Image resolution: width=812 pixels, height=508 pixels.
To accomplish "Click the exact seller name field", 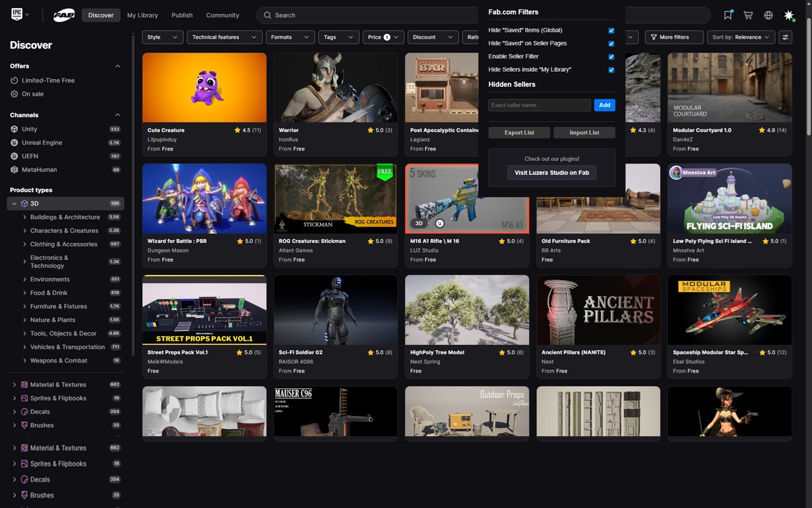I will coord(539,105).
